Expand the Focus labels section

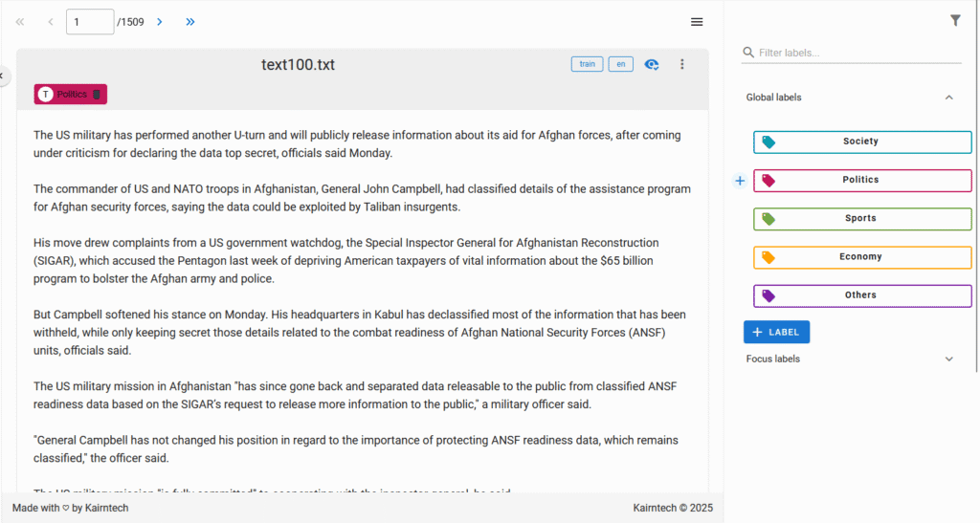(948, 360)
